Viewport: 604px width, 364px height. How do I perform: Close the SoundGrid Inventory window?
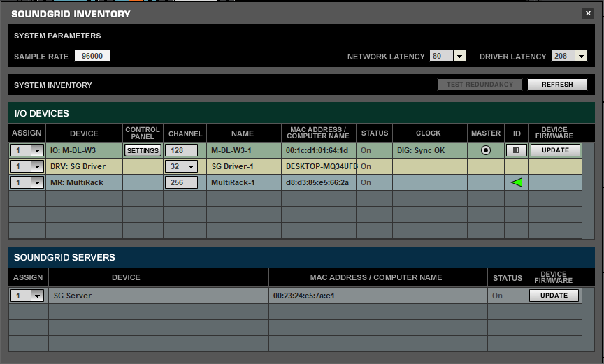point(588,13)
